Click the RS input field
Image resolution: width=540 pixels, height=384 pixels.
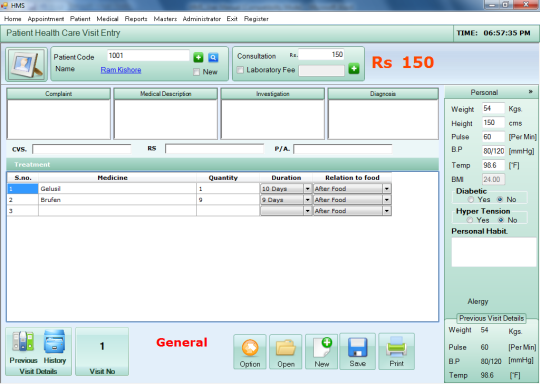point(214,149)
